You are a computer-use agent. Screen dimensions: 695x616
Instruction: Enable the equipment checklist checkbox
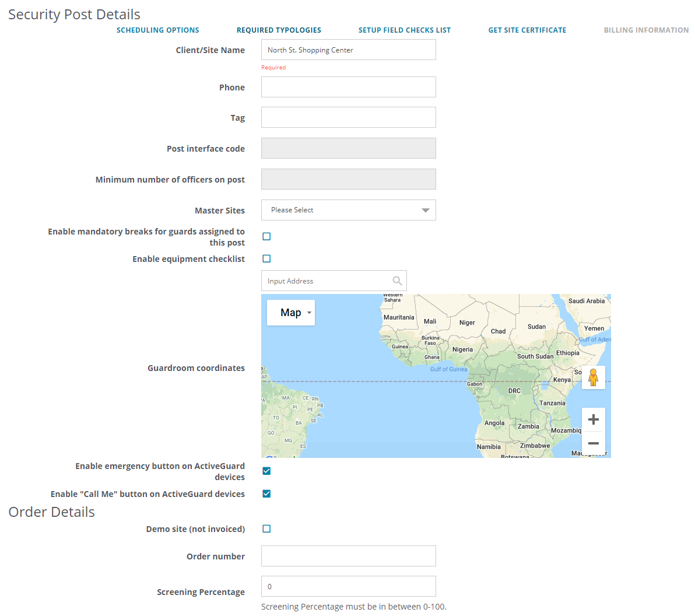click(266, 258)
